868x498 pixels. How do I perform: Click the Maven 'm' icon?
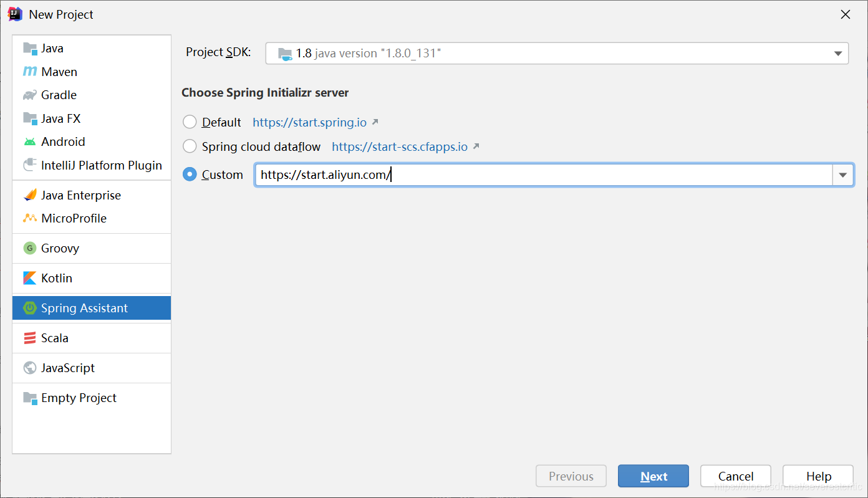pyautogui.click(x=30, y=72)
